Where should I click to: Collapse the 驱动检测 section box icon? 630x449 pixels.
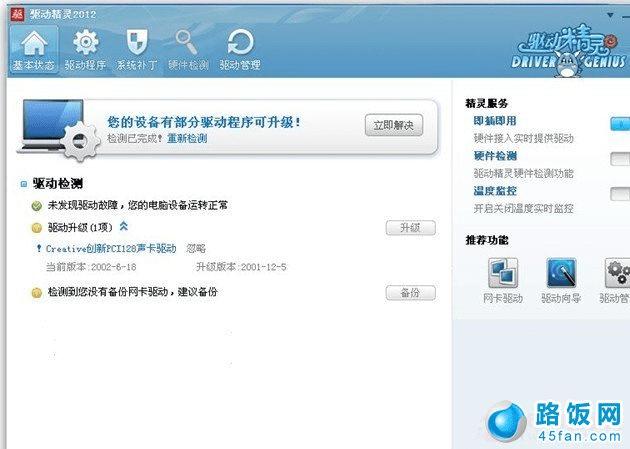point(24,184)
